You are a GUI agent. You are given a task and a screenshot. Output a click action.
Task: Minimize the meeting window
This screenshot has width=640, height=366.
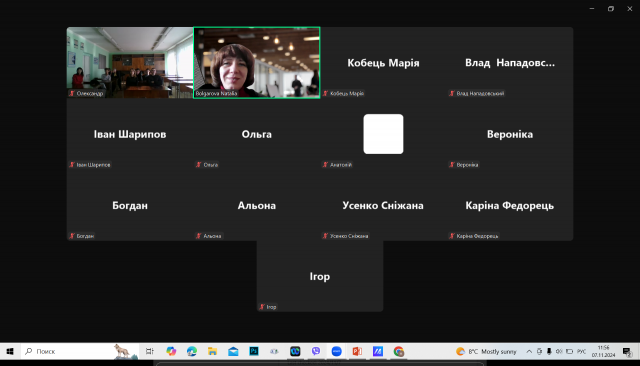tap(592, 9)
